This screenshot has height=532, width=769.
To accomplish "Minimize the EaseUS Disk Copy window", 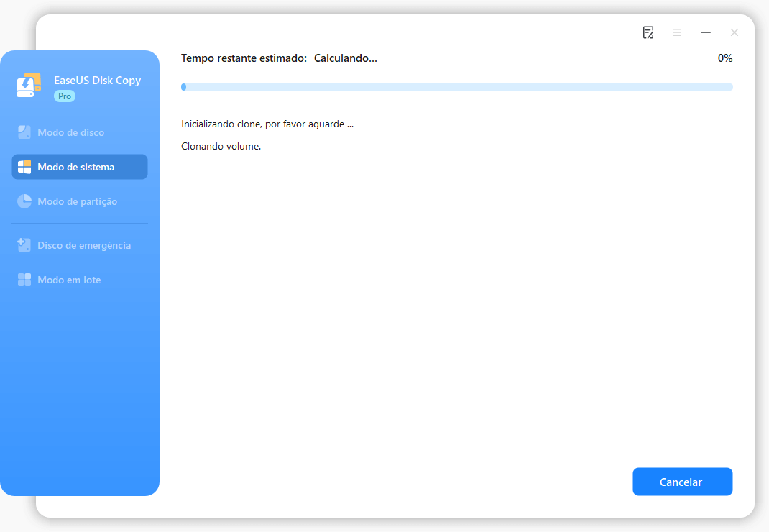I will click(x=706, y=32).
